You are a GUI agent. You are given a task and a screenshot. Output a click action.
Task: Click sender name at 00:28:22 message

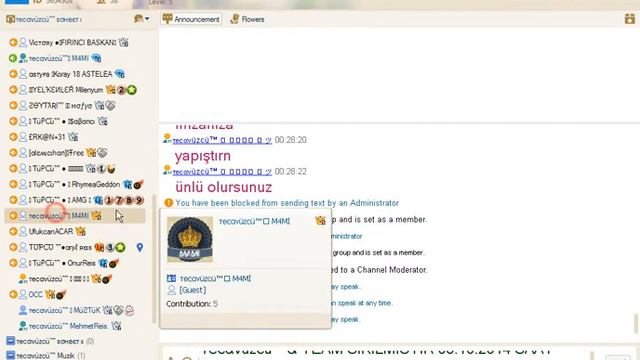[222, 171]
